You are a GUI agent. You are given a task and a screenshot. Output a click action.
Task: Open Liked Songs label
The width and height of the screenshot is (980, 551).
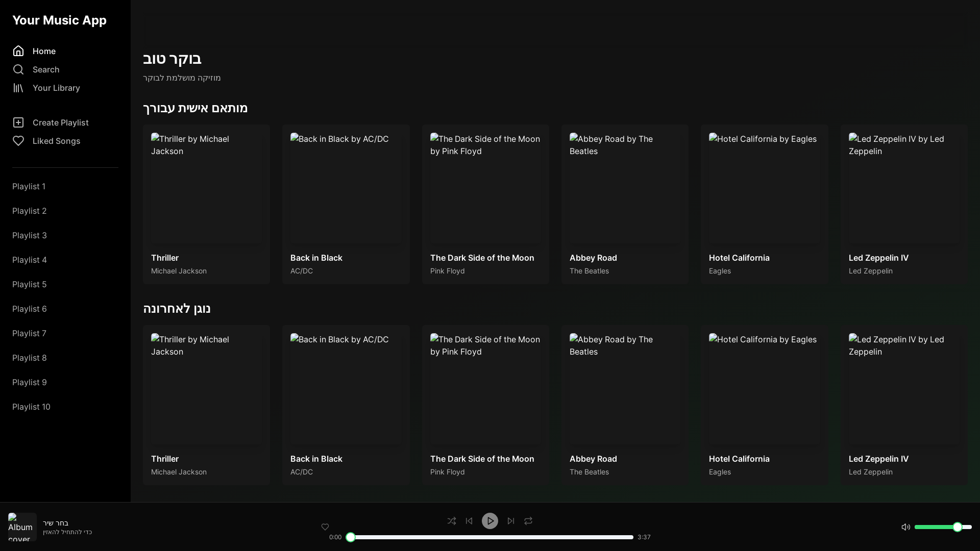[x=57, y=141]
